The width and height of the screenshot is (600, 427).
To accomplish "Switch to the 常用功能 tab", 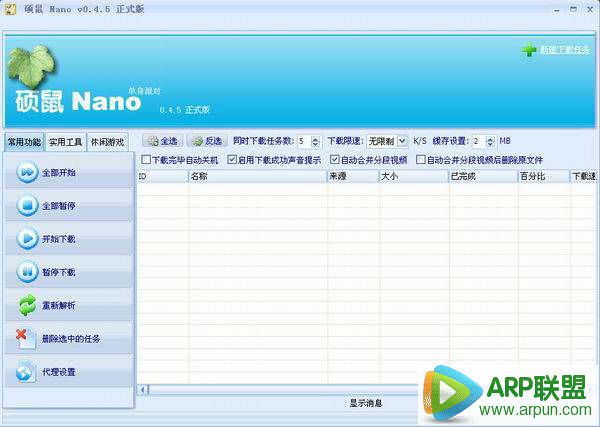I will click(x=24, y=142).
